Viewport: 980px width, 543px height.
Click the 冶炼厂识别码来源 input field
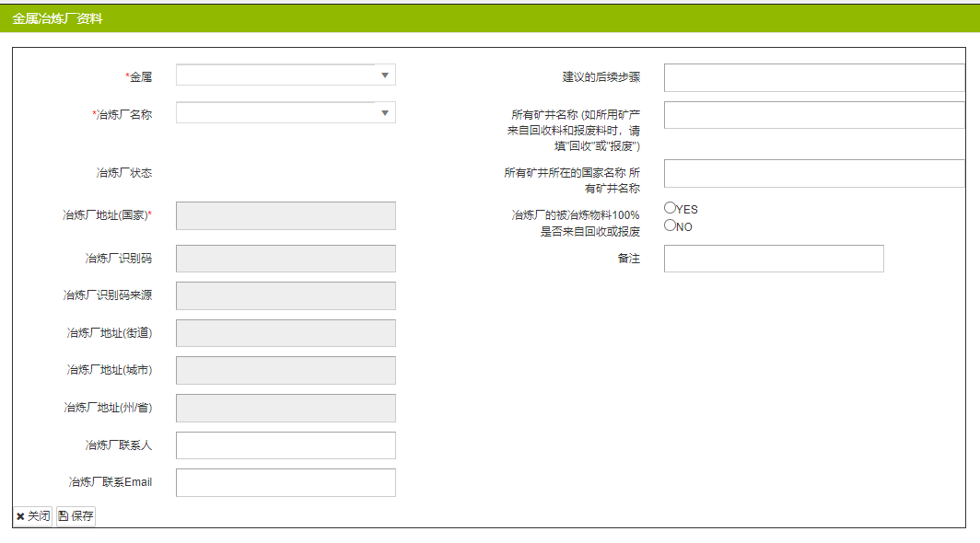[286, 295]
